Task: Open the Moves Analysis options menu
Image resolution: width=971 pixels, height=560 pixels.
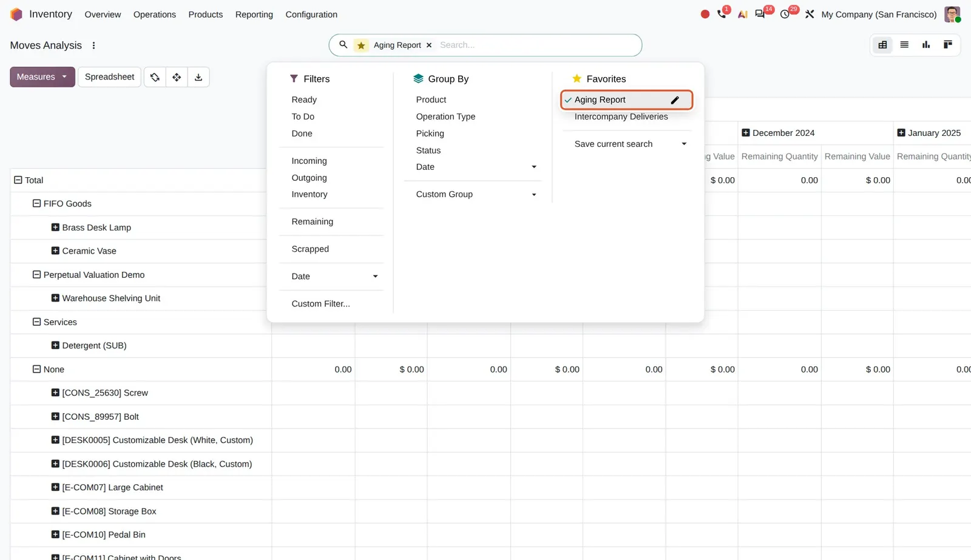Action: tap(93, 46)
